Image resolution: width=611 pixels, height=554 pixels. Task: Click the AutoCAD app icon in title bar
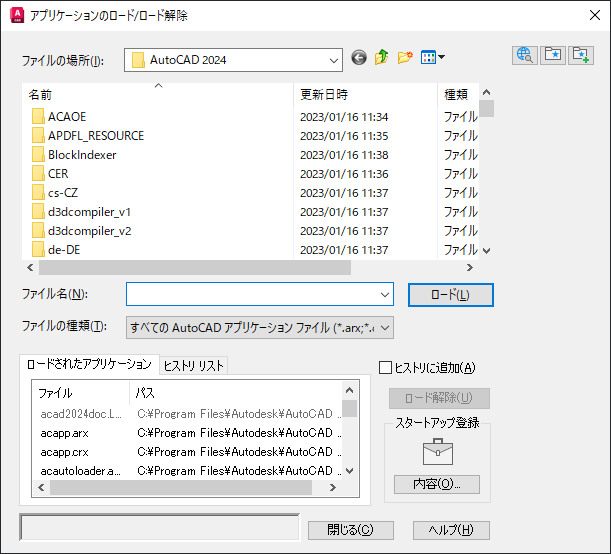click(17, 15)
